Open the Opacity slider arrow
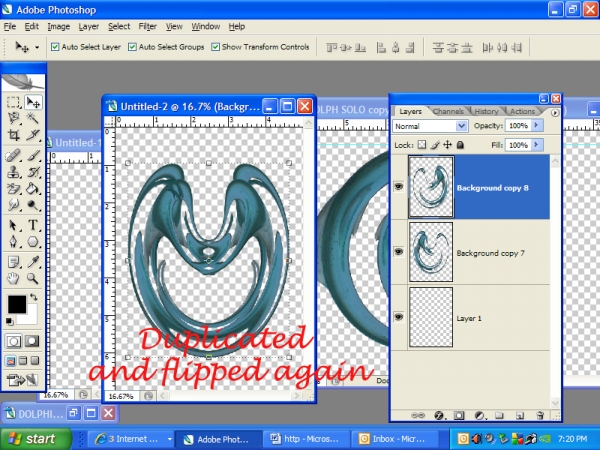 pos(537,125)
